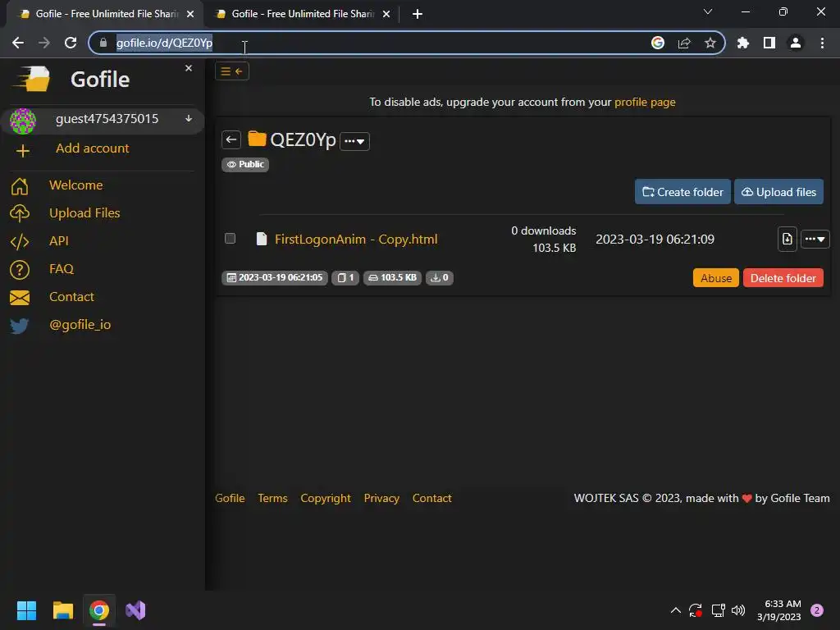Open the Welcome page link
This screenshot has width=840, height=630.
coord(76,185)
